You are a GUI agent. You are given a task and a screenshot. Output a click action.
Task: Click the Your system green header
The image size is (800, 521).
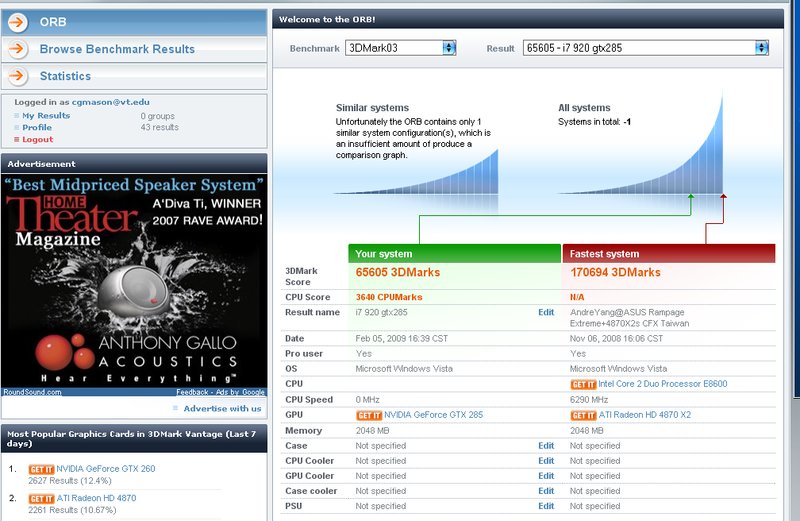point(455,254)
